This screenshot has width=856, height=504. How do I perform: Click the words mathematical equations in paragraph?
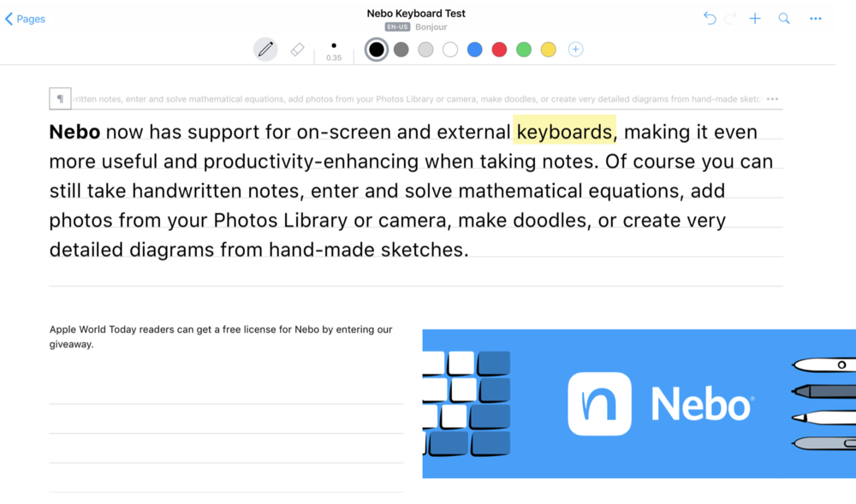pos(568,191)
